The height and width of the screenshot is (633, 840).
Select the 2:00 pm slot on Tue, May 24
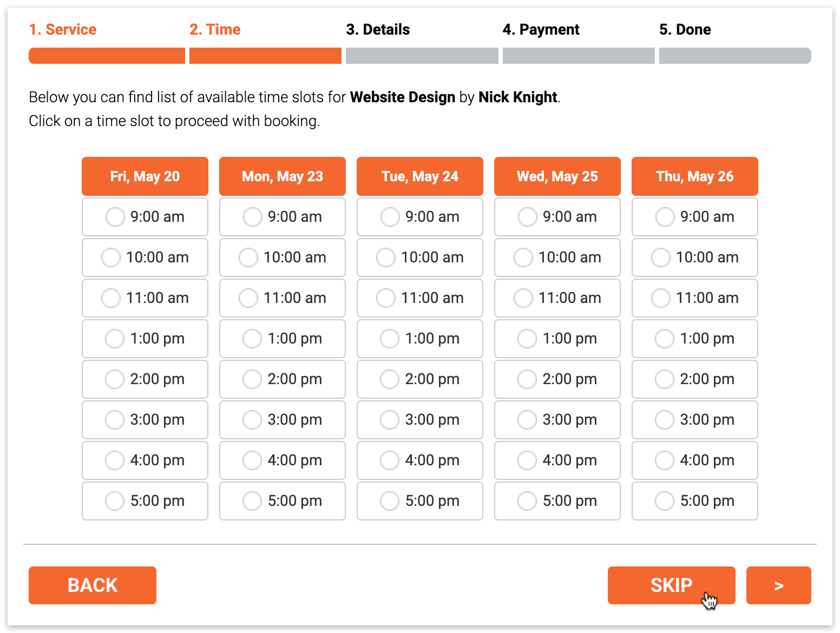419,379
